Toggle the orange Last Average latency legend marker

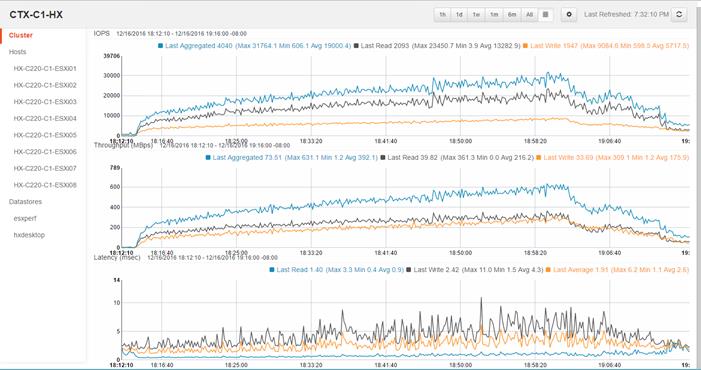(x=549, y=270)
